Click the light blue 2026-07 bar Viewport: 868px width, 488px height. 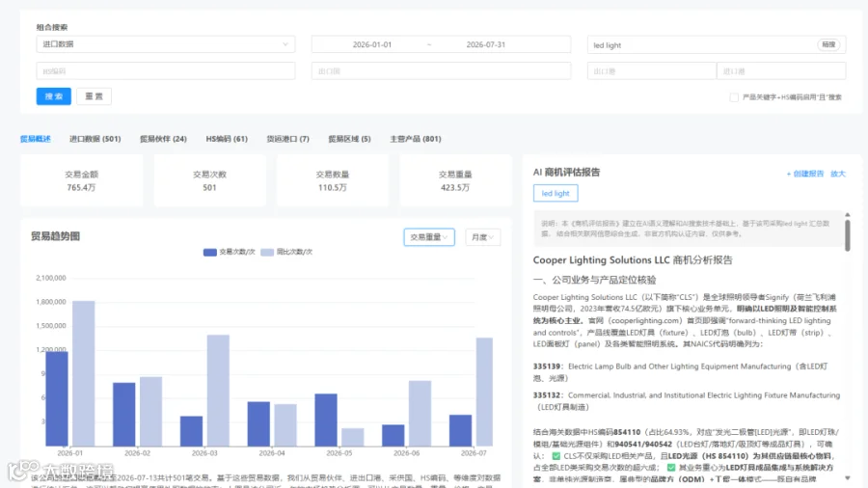(x=484, y=392)
